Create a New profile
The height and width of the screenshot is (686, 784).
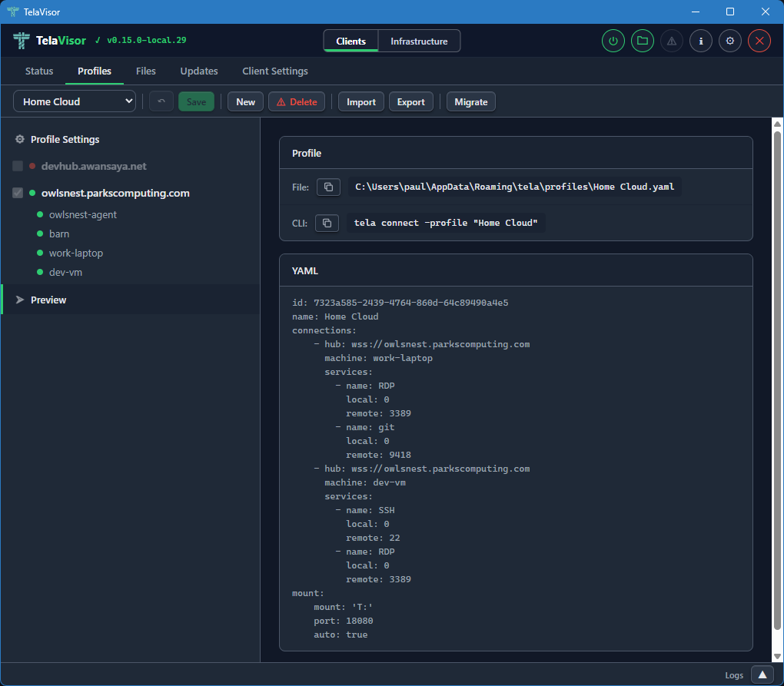[x=245, y=102]
